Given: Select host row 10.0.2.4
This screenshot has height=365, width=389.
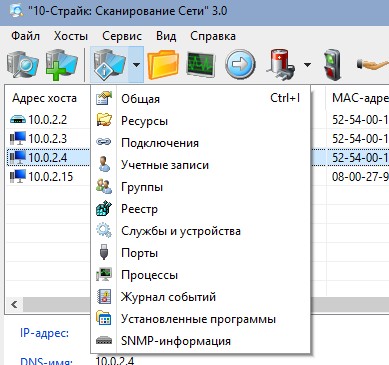Looking at the screenshot, I should (48, 157).
